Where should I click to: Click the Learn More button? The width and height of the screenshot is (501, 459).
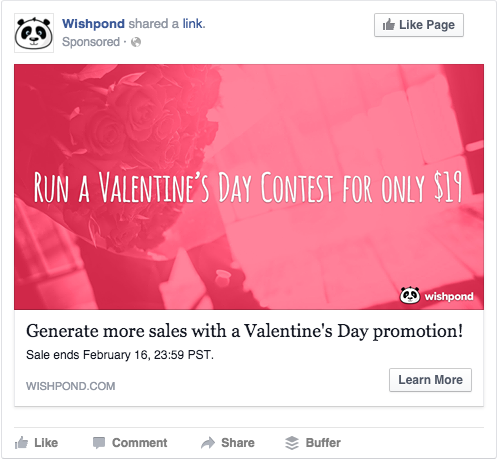430,380
